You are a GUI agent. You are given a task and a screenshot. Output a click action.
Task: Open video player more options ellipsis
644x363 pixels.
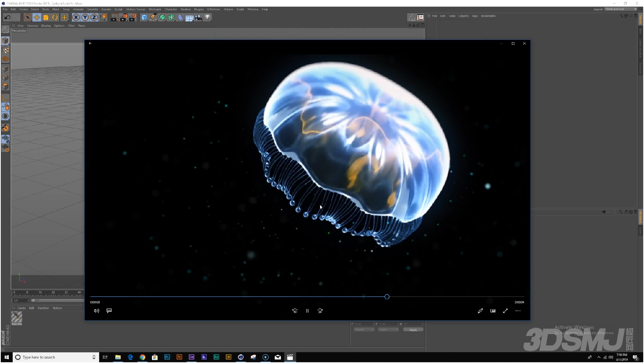point(518,311)
